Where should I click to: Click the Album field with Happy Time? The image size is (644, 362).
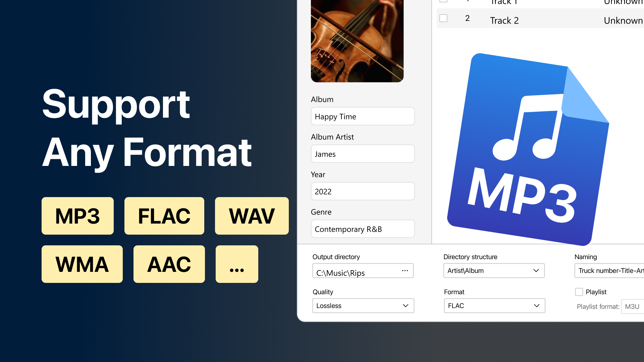click(x=363, y=116)
